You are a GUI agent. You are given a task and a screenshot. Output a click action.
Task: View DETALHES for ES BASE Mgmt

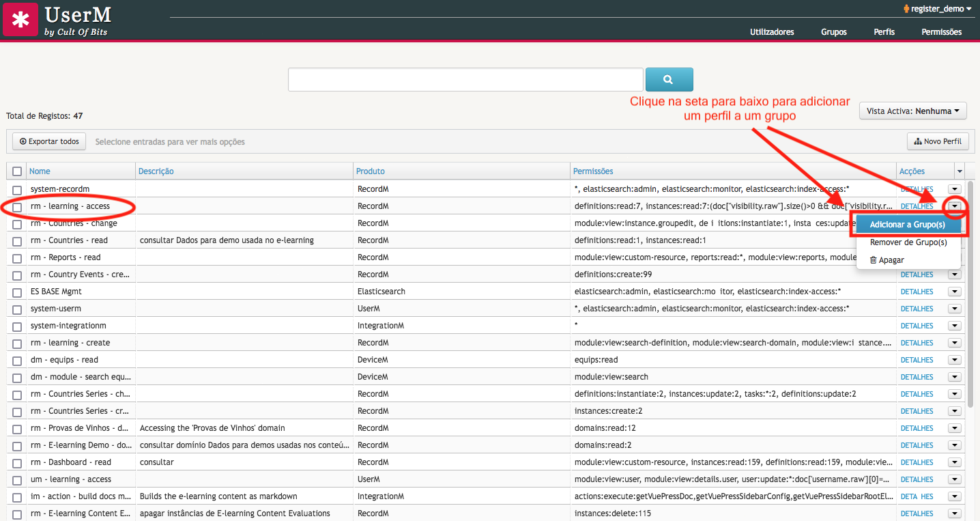pos(917,292)
